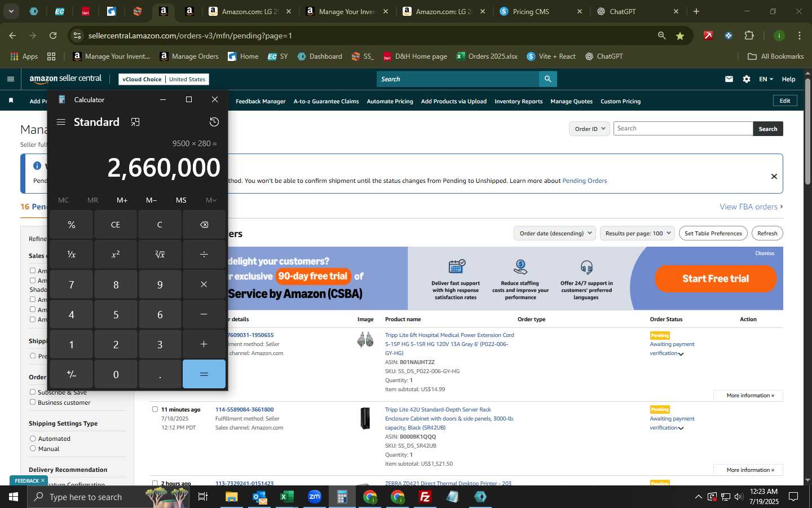Click calculator minus key

[x=204, y=314]
